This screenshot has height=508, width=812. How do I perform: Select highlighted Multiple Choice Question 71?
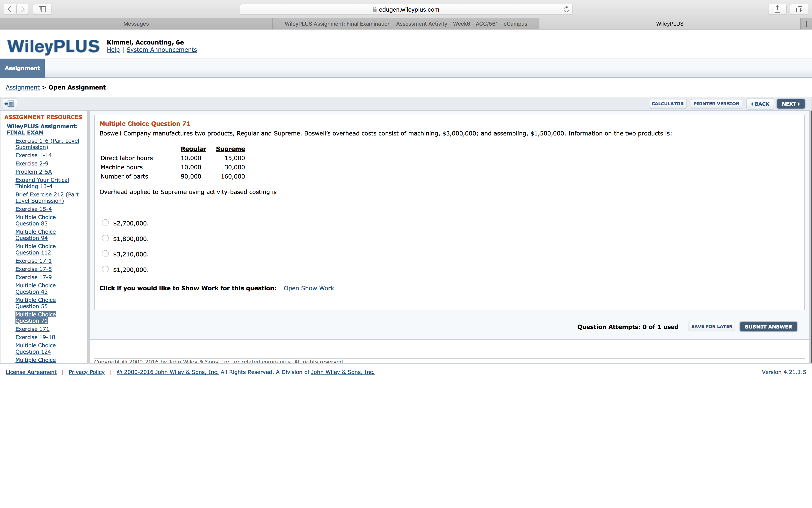(36, 317)
